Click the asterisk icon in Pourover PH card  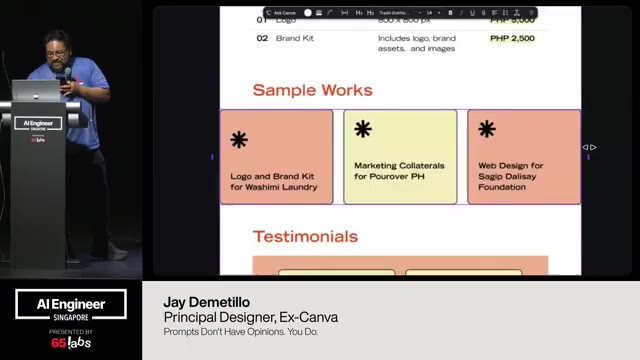pos(363,129)
